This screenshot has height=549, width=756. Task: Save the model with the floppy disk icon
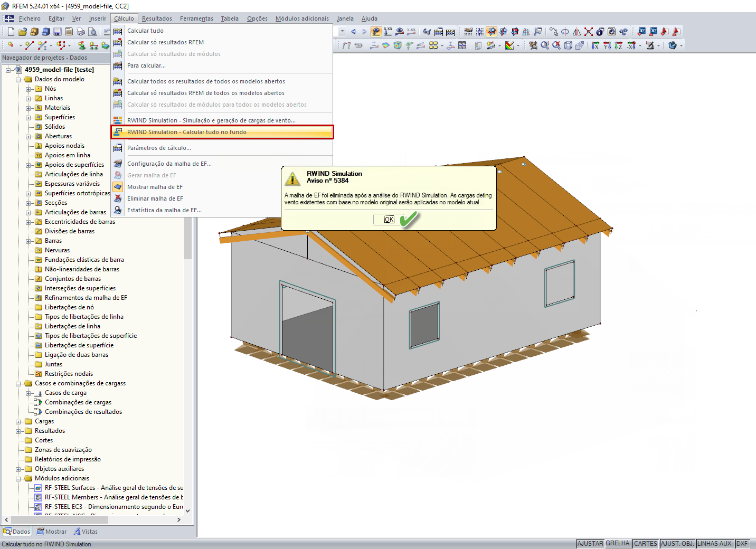58,32
